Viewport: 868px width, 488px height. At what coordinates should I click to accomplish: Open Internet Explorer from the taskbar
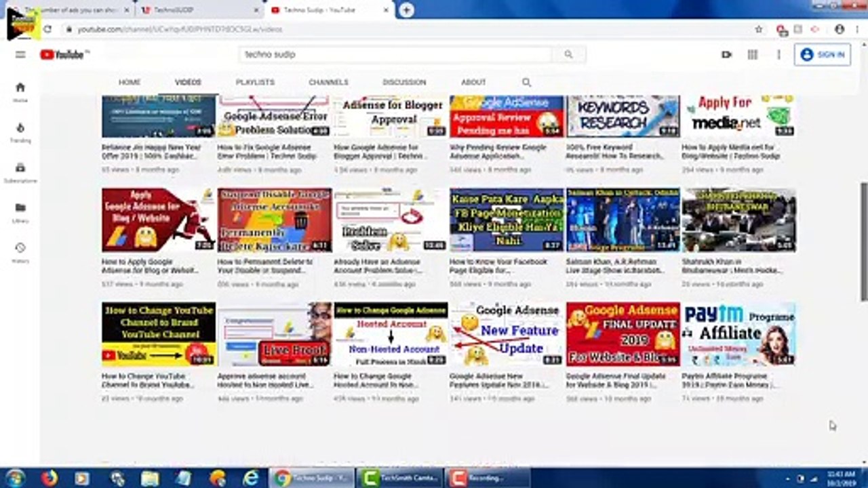(x=250, y=479)
